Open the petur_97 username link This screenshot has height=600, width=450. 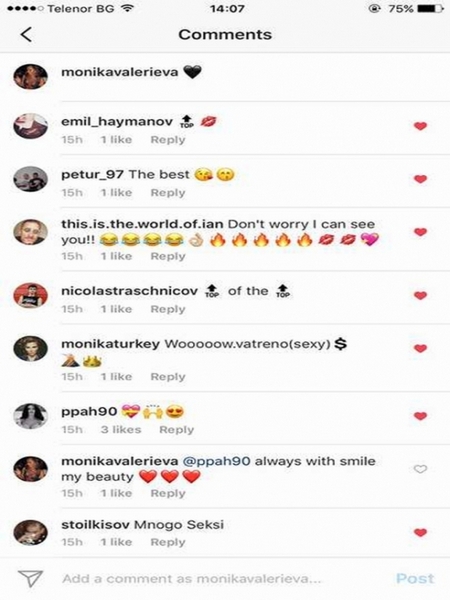tap(92, 174)
